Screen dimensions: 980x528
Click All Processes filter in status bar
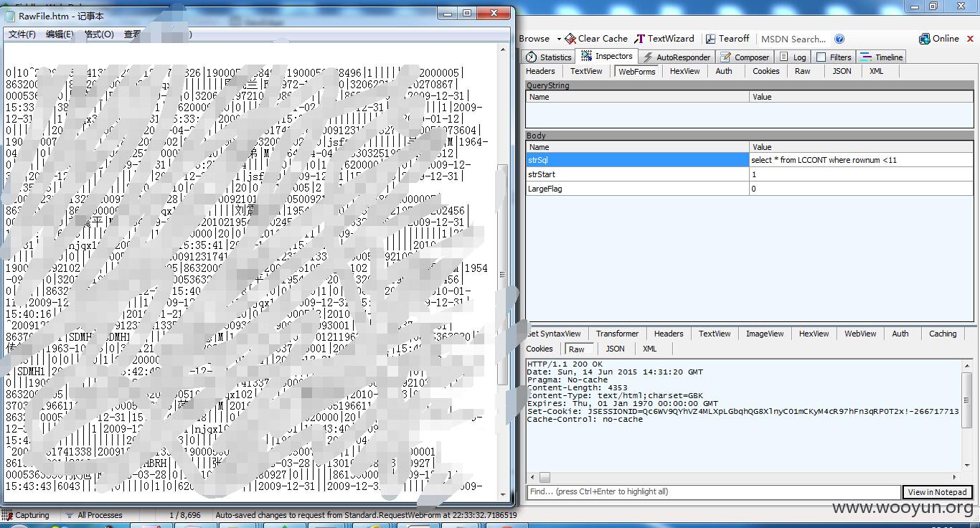(94, 515)
